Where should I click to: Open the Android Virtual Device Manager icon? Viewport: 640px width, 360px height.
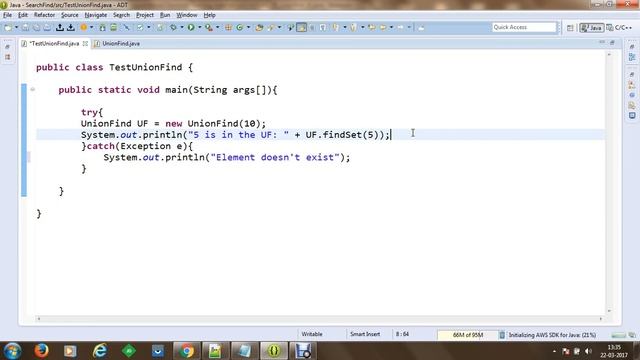click(x=113, y=27)
